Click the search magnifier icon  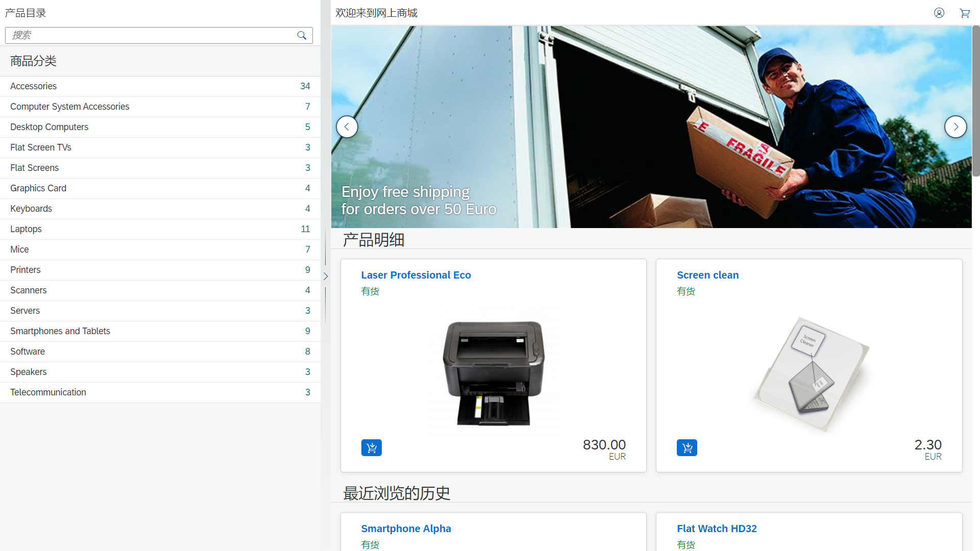pos(302,35)
